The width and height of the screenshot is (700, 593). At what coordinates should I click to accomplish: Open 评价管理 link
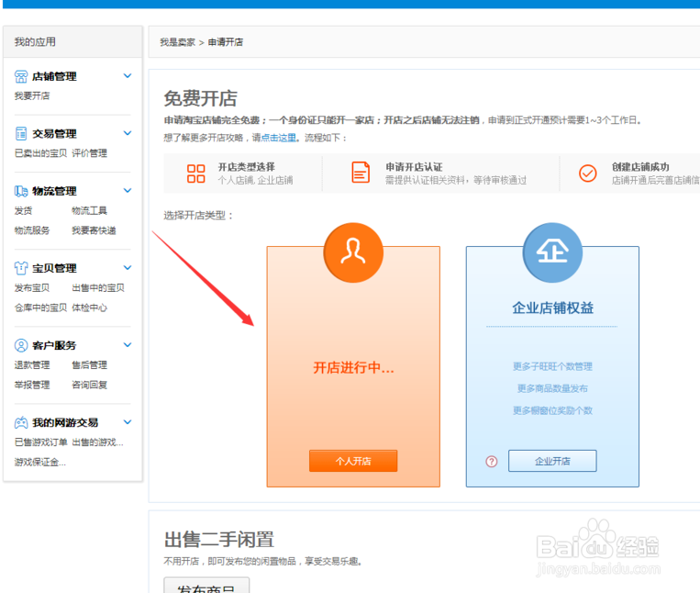point(89,153)
